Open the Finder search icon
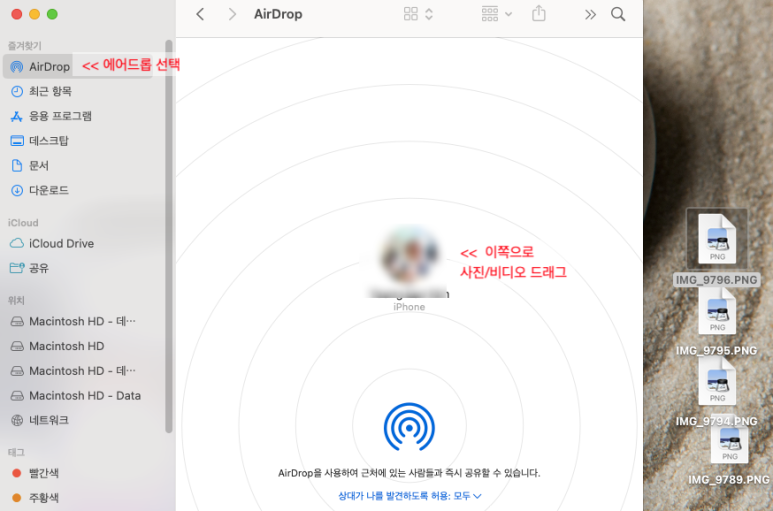The image size is (773, 511). coord(618,14)
